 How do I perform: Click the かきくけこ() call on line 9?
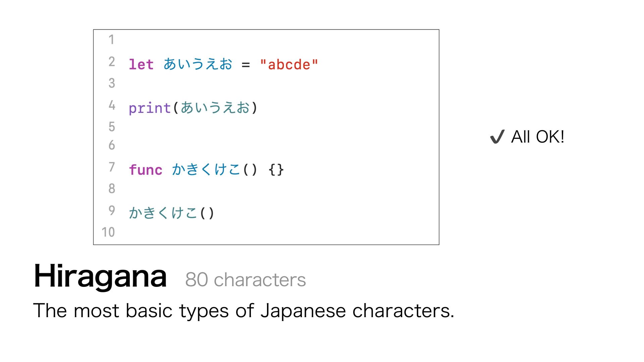171,213
